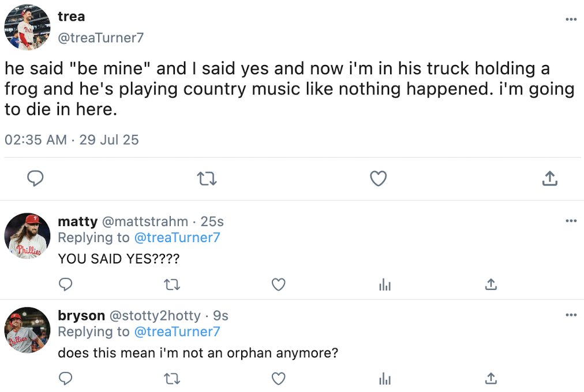The height and width of the screenshot is (392, 584).
Task: Like bryson's orphan reply
Action: click(279, 378)
